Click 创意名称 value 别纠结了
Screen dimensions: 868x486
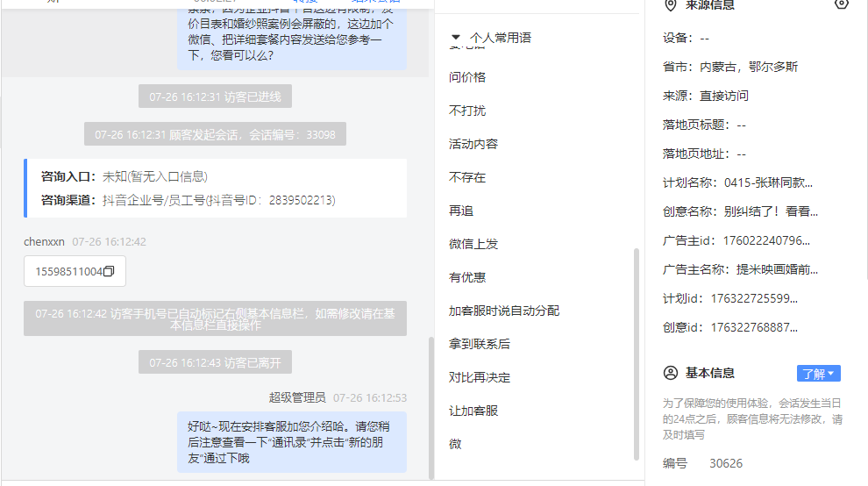(x=771, y=211)
